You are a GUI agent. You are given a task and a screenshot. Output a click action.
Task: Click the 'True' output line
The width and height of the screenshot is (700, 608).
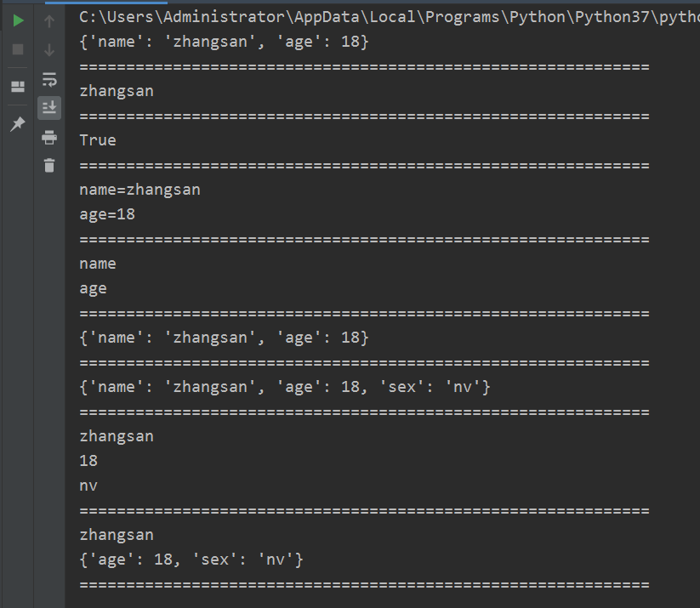coord(98,140)
